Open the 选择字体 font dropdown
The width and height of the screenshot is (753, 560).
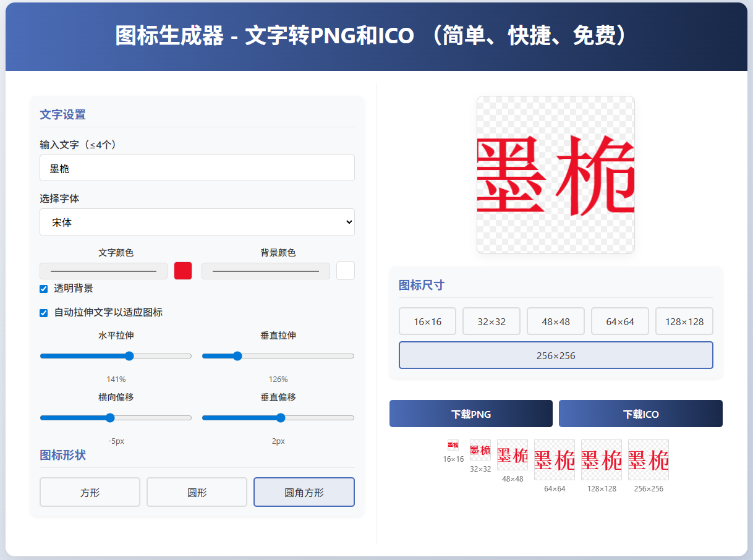click(197, 222)
